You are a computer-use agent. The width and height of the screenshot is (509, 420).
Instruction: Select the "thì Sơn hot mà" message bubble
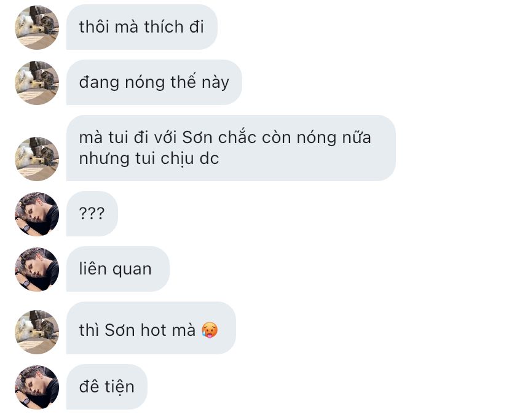point(151,327)
